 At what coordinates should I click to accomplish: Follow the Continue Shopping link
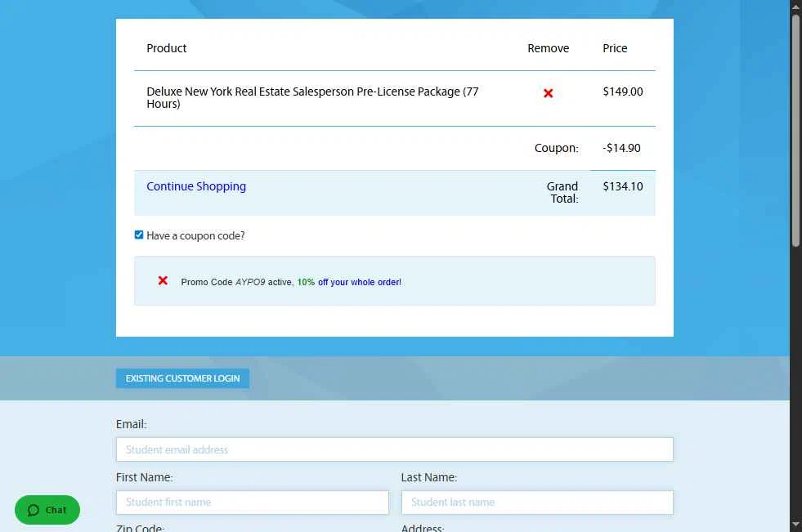click(196, 186)
